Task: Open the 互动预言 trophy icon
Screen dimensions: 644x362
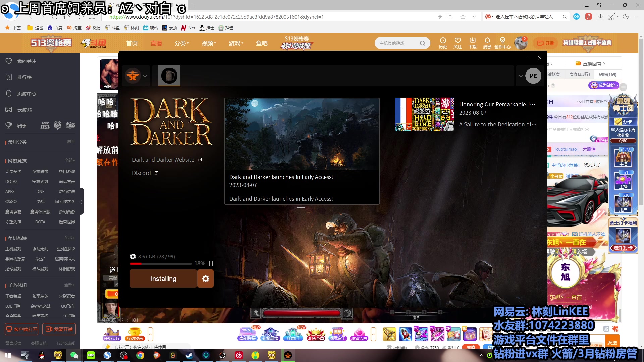Action: pyautogui.click(x=135, y=334)
